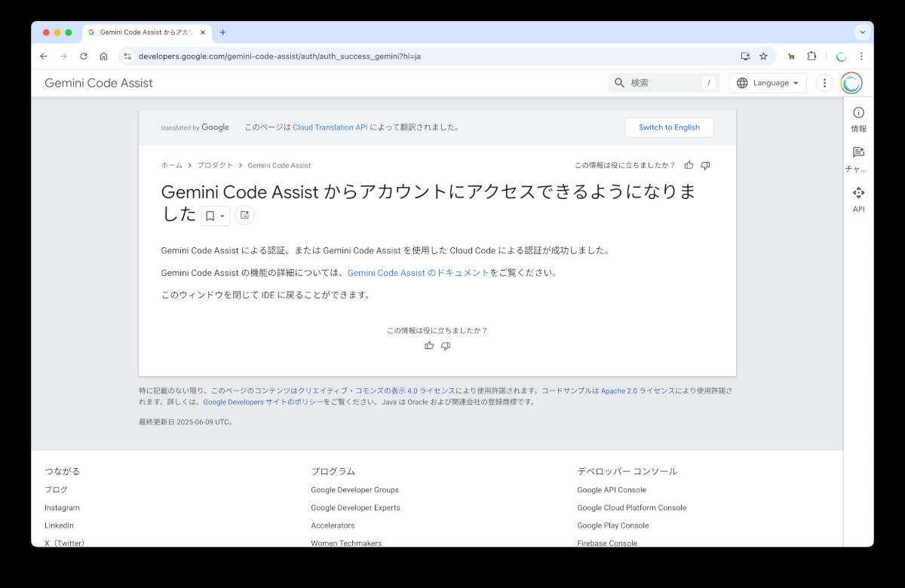Open Gemini Code Assist のドキュメント link
Viewport: 905px width, 588px height.
[x=419, y=273]
